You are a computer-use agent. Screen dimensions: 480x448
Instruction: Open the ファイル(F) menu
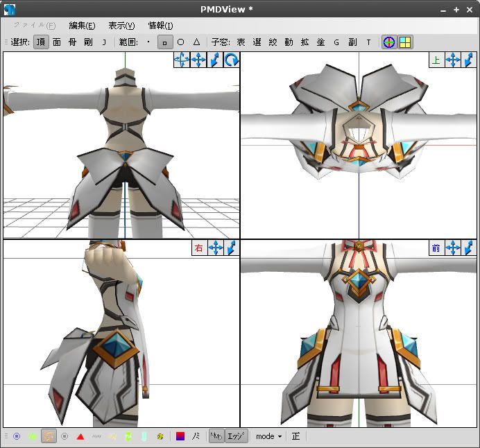click(x=34, y=26)
